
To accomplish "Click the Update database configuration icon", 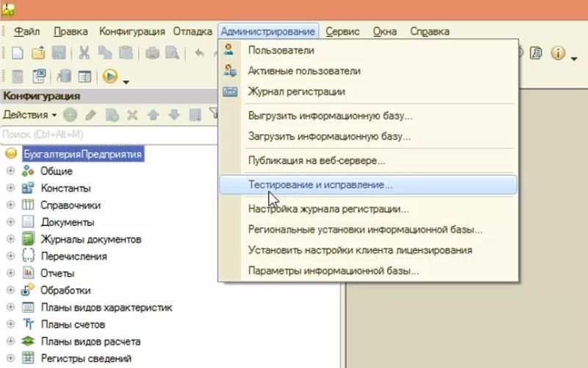I will pyautogui.click(x=64, y=77).
